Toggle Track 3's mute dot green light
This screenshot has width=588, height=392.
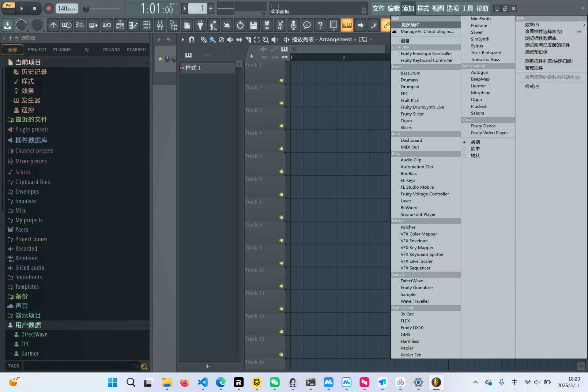pos(281,126)
